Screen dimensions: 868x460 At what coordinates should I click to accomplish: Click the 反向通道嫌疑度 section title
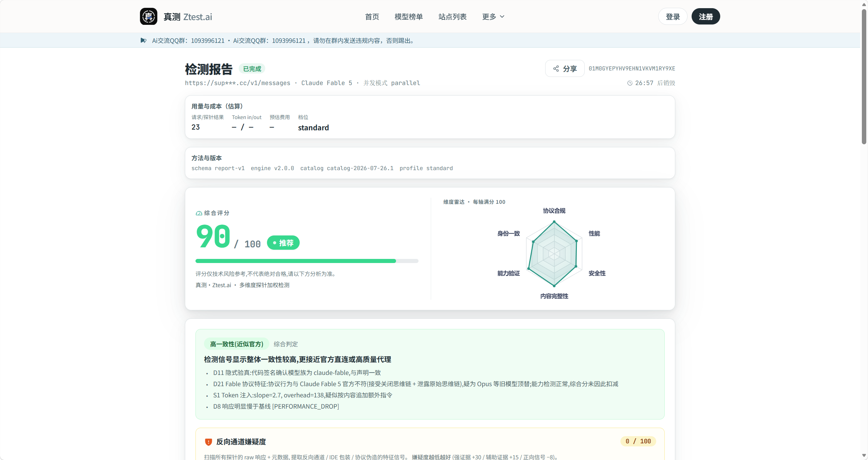(241, 442)
